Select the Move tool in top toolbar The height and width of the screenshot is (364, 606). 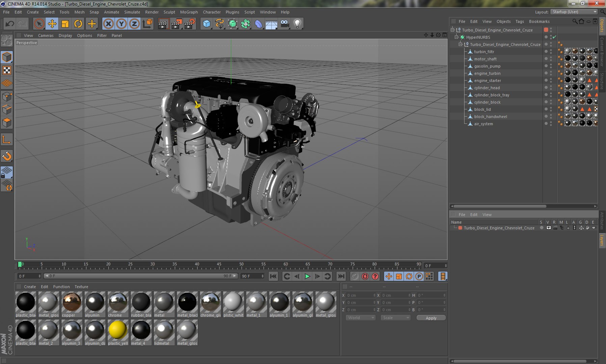pyautogui.click(x=52, y=24)
